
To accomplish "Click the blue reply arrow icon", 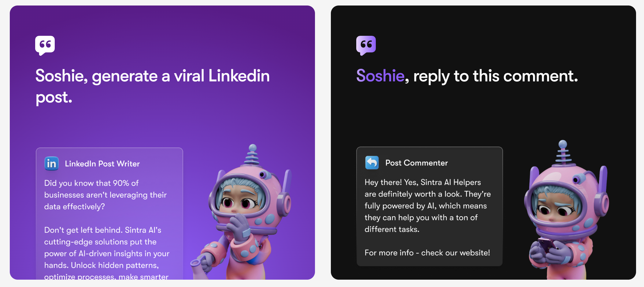I will click(x=372, y=162).
